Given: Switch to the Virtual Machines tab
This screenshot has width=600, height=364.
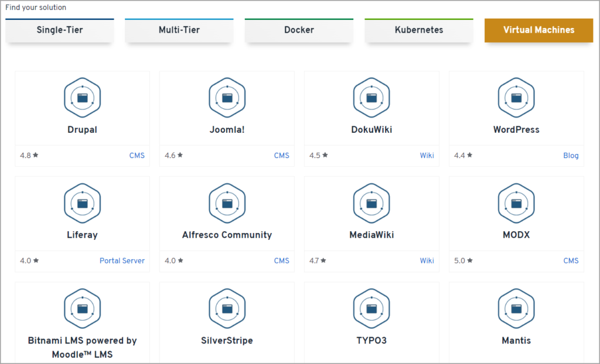Looking at the screenshot, I should pos(538,30).
